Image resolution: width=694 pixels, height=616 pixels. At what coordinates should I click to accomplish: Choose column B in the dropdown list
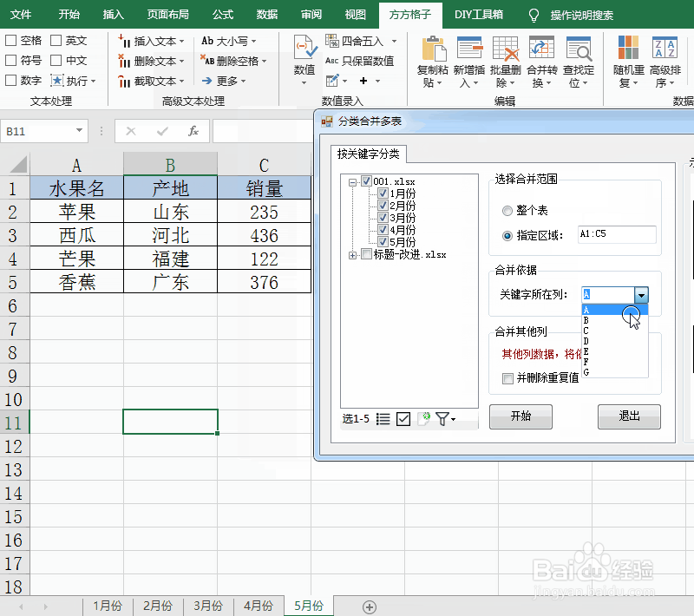pyautogui.click(x=615, y=320)
